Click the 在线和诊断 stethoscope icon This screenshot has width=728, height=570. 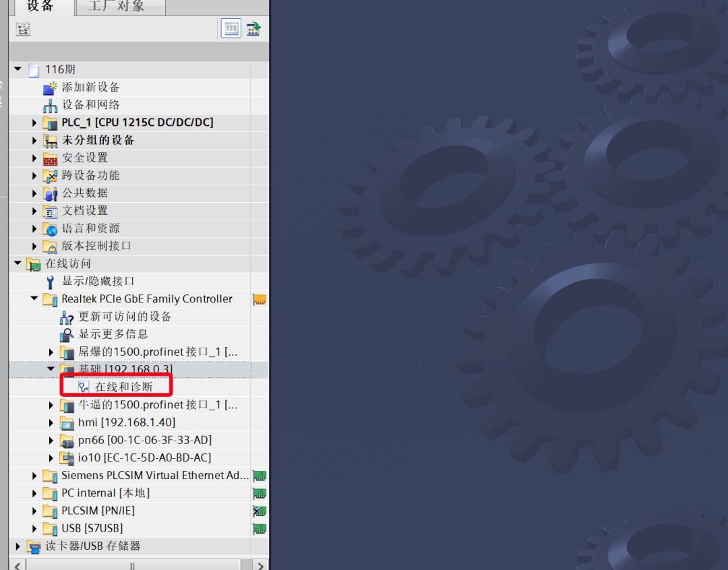coord(84,387)
